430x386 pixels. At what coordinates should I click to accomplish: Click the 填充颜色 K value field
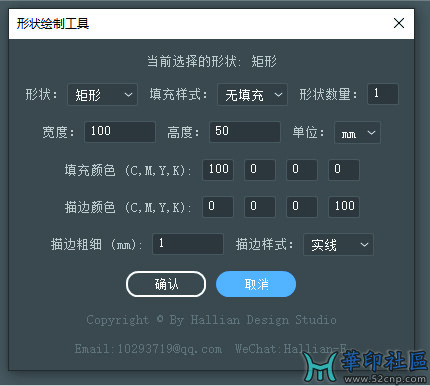pyautogui.click(x=344, y=170)
